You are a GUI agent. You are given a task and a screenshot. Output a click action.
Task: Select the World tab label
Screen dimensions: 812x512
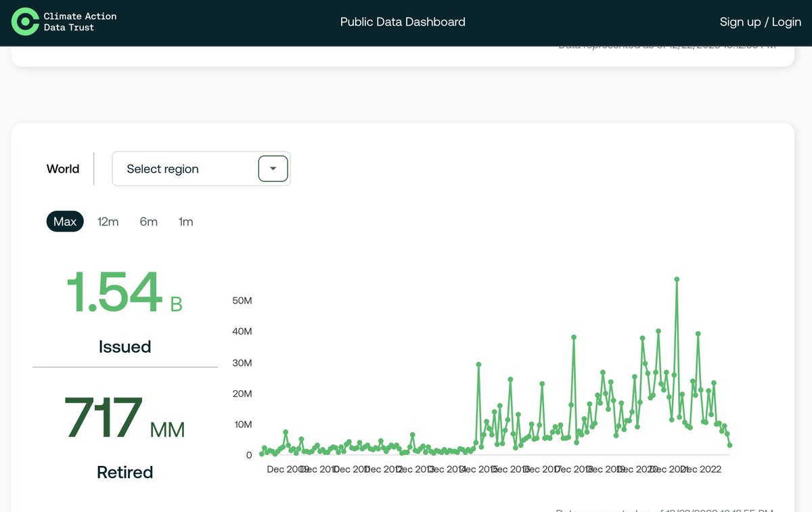tap(63, 169)
